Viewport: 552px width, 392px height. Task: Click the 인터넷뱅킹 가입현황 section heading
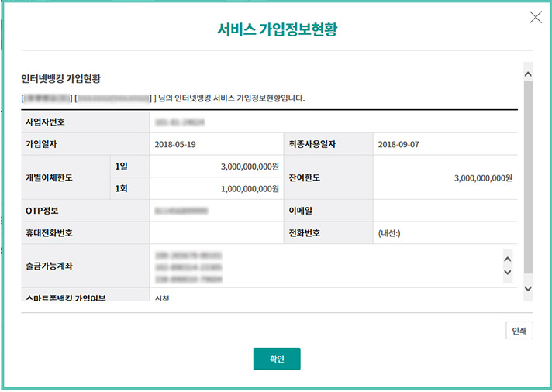click(61, 79)
